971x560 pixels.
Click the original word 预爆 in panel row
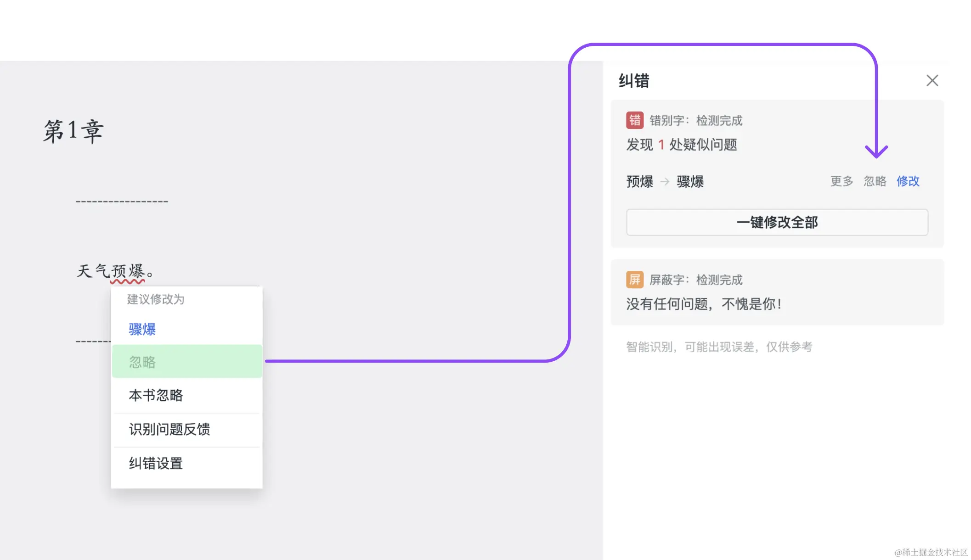pos(639,182)
